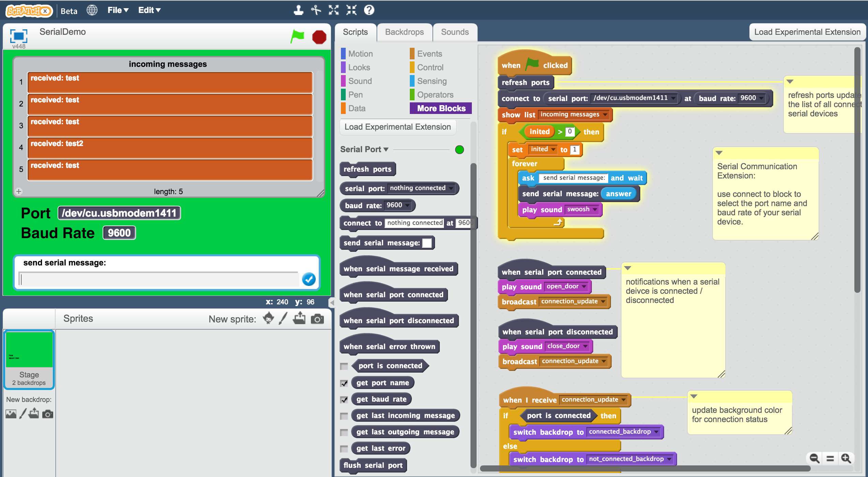Click top-right Load Experimental Extension button
868x477 pixels.
(x=807, y=32)
